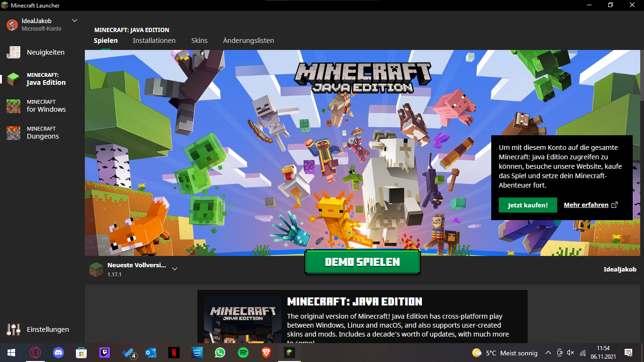
Task: Toggle the muted speaker volume icon
Action: click(570, 353)
